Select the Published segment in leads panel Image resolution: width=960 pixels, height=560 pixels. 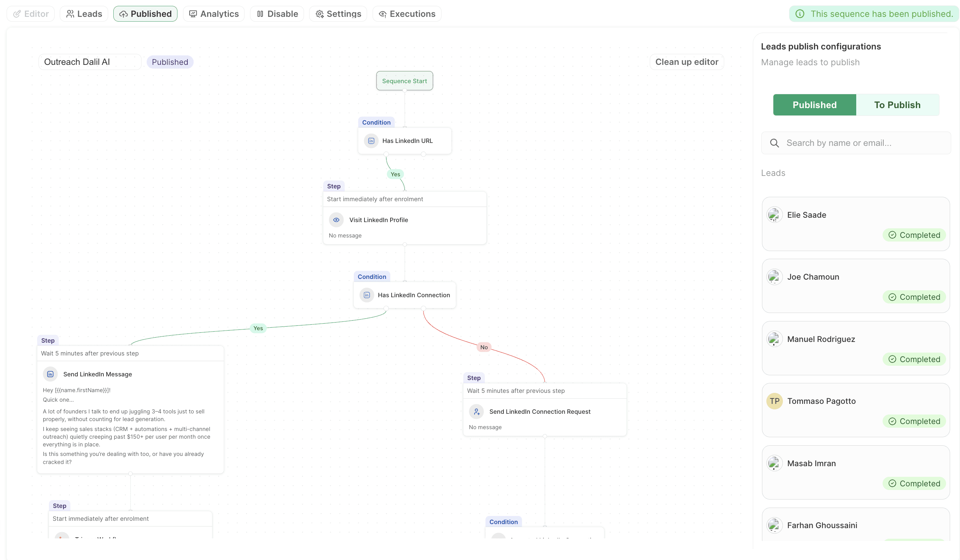tap(814, 105)
